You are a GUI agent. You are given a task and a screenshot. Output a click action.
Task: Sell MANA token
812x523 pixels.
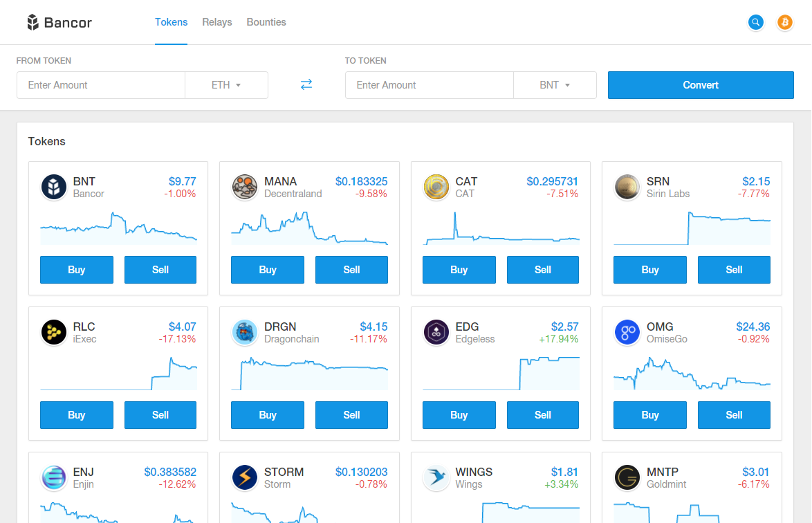[x=351, y=270]
